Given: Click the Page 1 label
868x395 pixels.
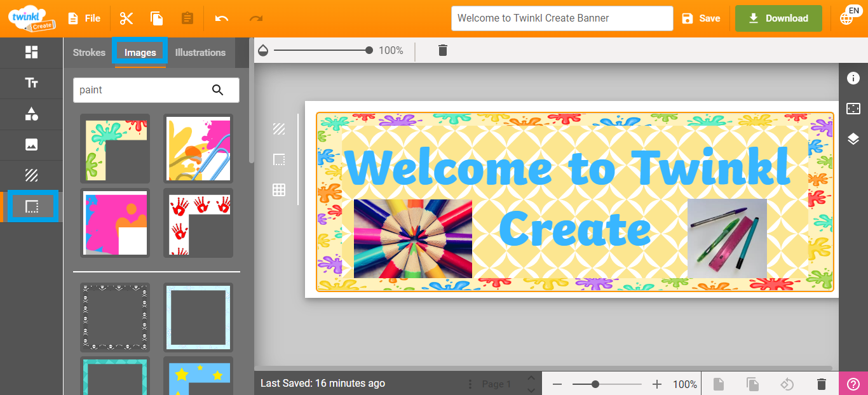Looking at the screenshot, I should [x=497, y=384].
